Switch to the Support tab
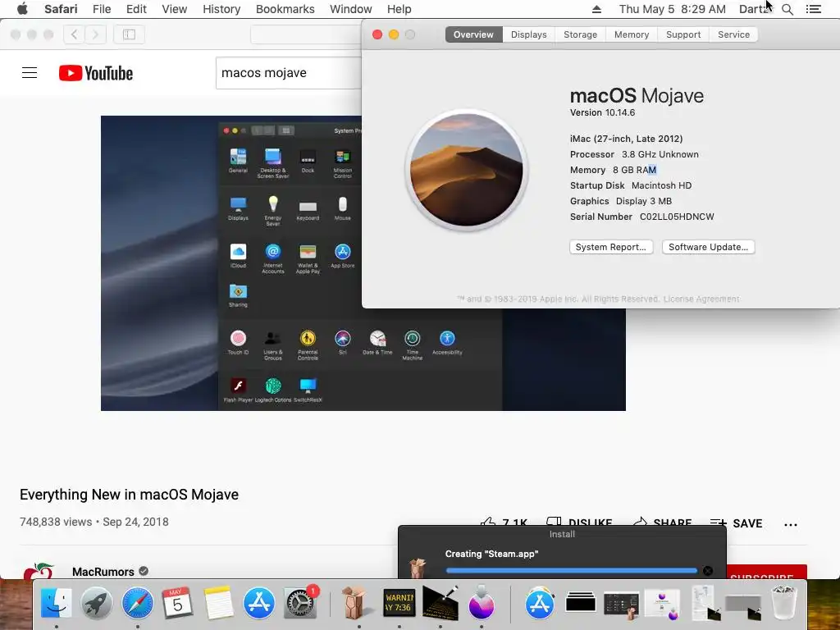 (x=683, y=34)
